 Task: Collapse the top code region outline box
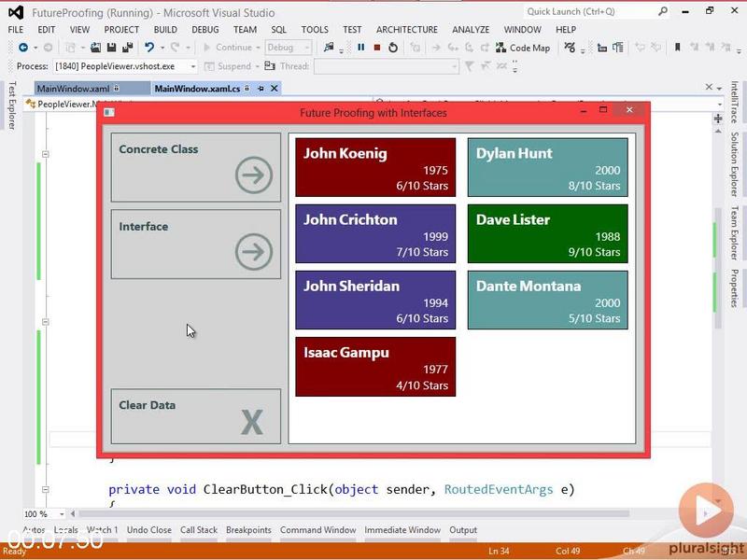point(45,154)
